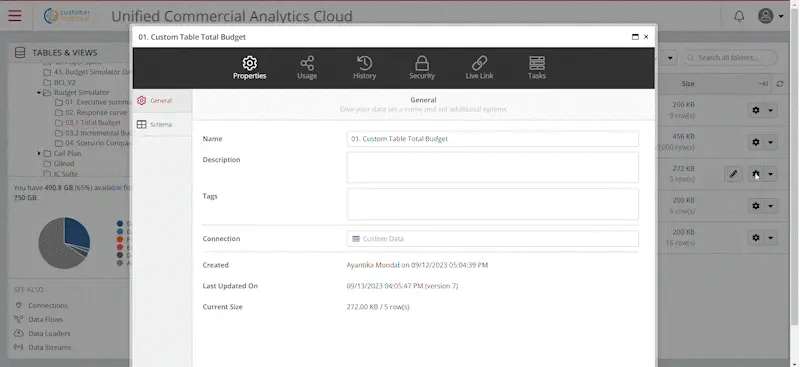Open the user profile avatar menu
This screenshot has width=800, height=367.
[770, 16]
